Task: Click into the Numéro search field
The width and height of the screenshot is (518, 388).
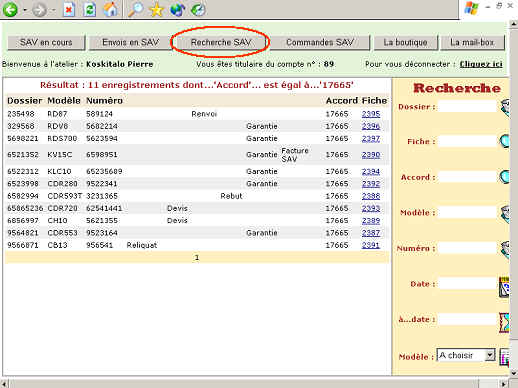Action: 467,248
